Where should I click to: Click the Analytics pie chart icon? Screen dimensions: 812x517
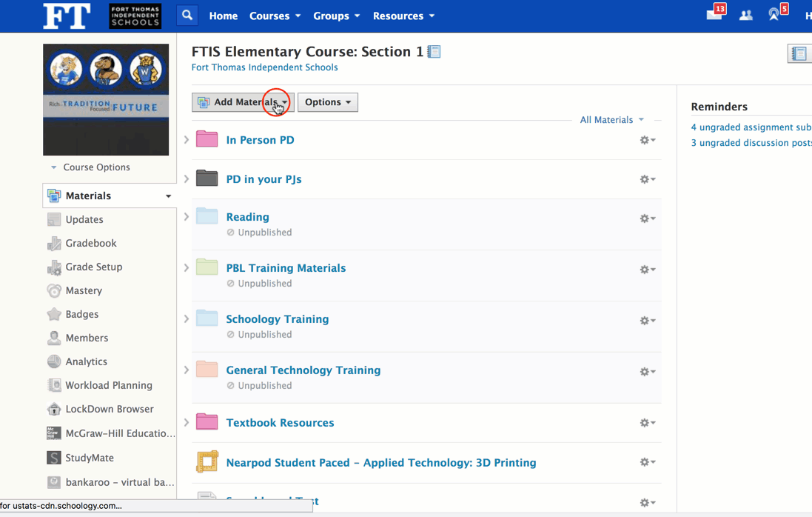(x=54, y=361)
